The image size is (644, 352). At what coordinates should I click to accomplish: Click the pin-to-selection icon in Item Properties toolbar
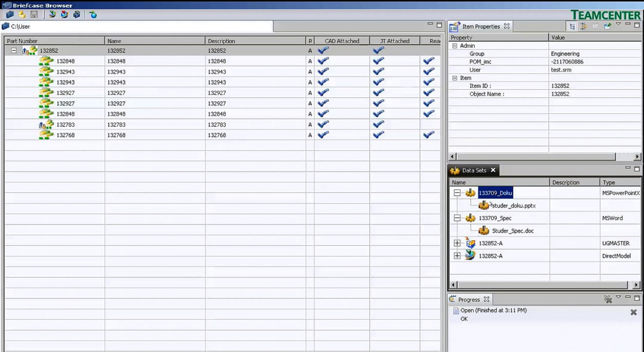click(x=607, y=26)
